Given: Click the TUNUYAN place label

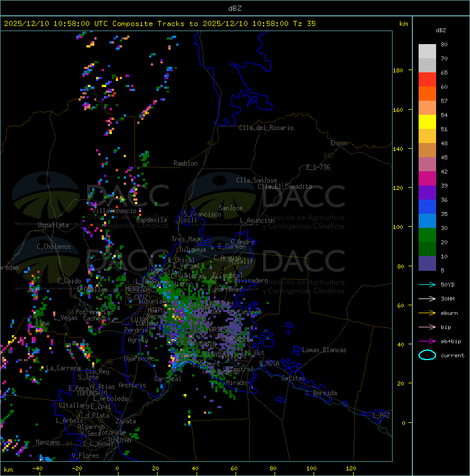Looking at the screenshot, I should pos(120,440).
